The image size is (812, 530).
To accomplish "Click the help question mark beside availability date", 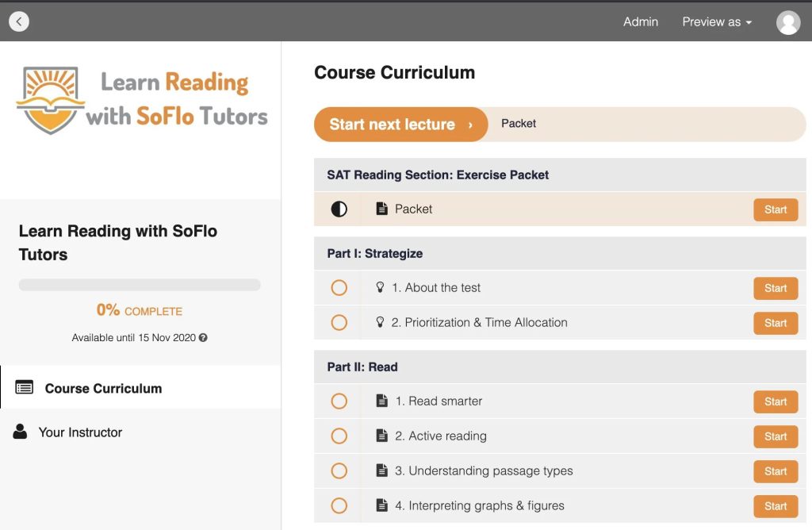I will pos(203,338).
